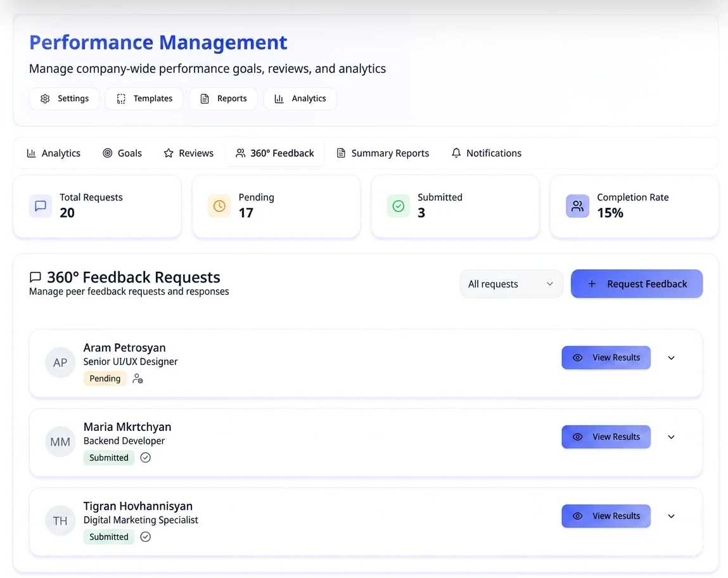Viewport: 728px width, 578px height.
Task: Click the Pending count 17
Action: [x=246, y=212]
